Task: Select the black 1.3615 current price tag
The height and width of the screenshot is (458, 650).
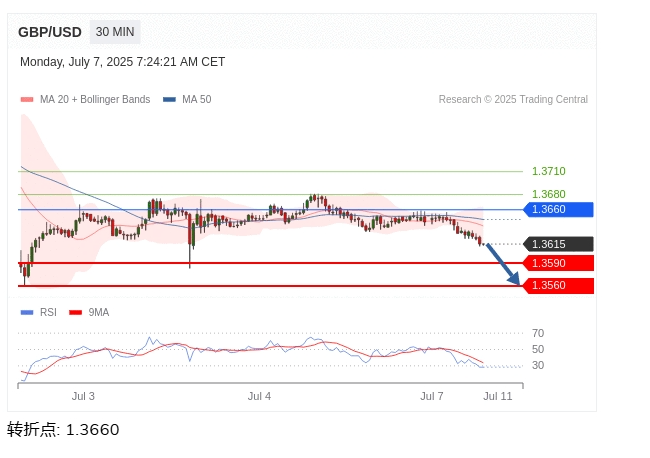Action: point(558,244)
